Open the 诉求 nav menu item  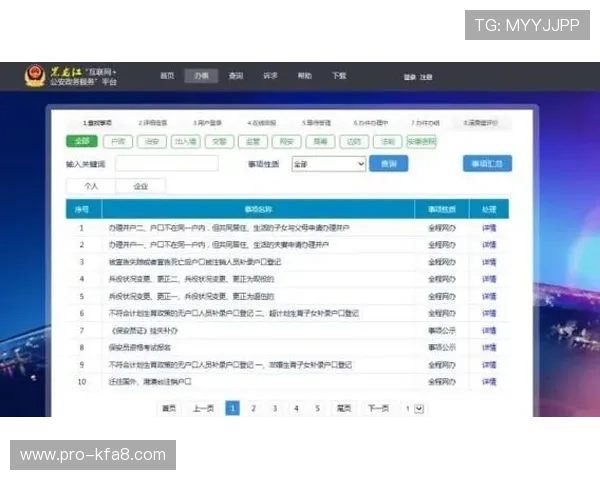[270, 76]
